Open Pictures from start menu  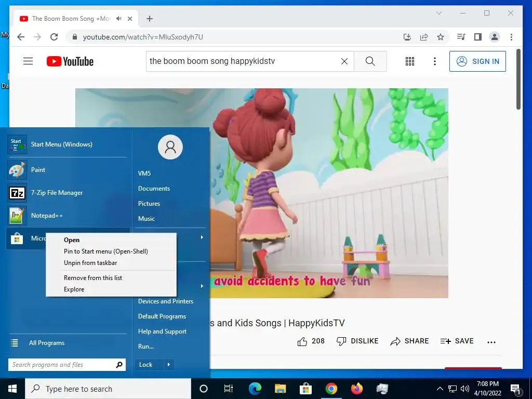149,204
